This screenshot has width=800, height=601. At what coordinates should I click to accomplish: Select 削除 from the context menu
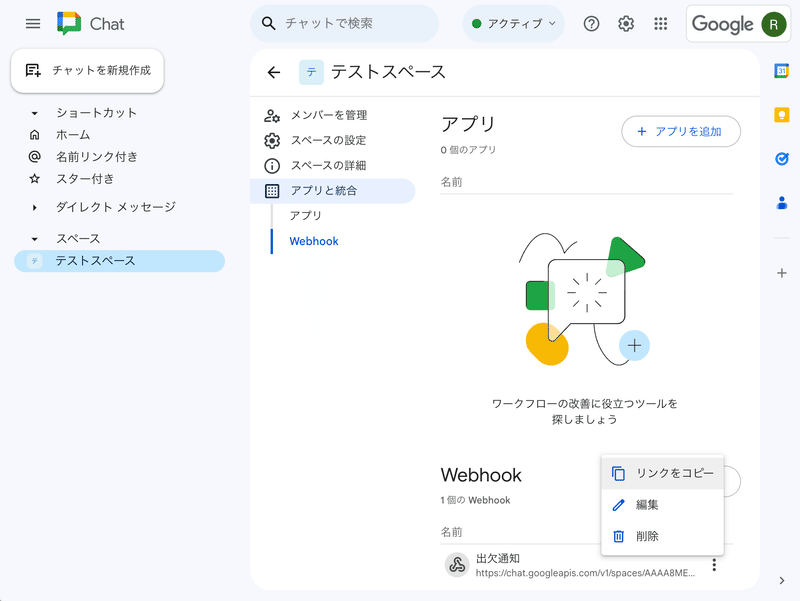(662, 536)
